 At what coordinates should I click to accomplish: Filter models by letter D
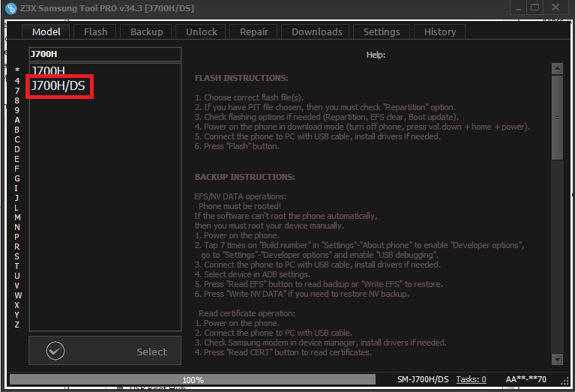[17, 149]
